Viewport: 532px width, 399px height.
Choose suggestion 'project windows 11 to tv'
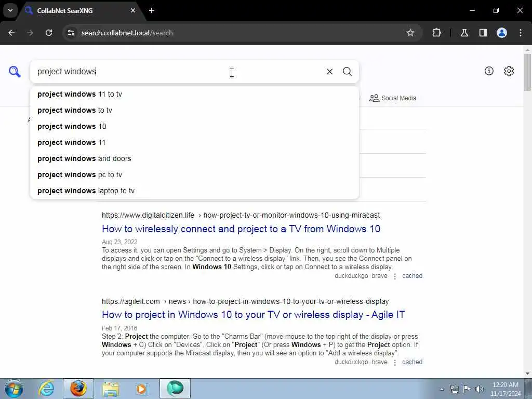coord(194,95)
